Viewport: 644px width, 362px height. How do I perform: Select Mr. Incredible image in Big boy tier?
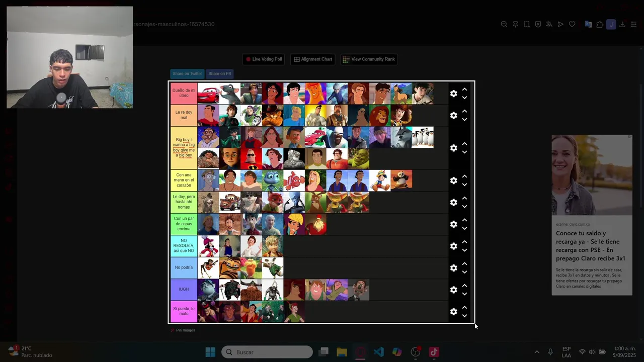tap(251, 159)
